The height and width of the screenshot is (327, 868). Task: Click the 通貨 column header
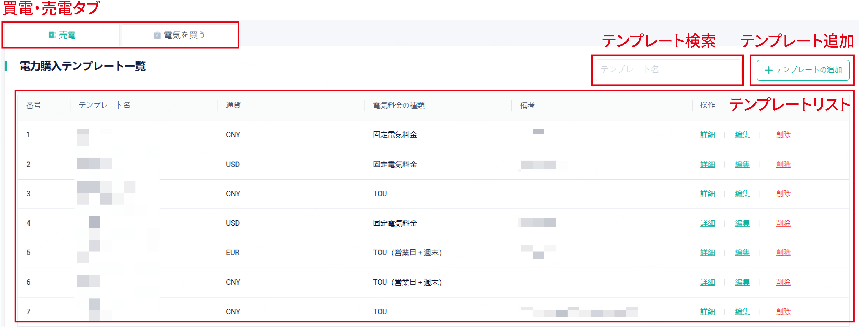coord(233,106)
